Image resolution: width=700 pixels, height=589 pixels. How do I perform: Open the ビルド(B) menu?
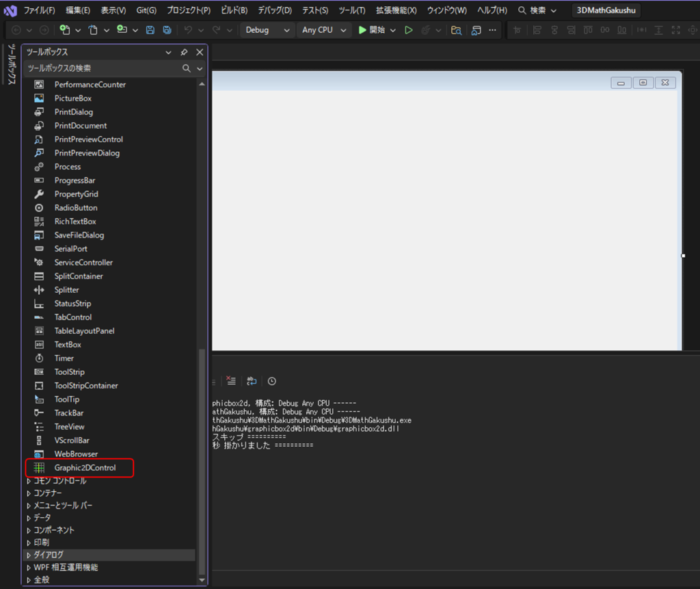click(x=234, y=10)
